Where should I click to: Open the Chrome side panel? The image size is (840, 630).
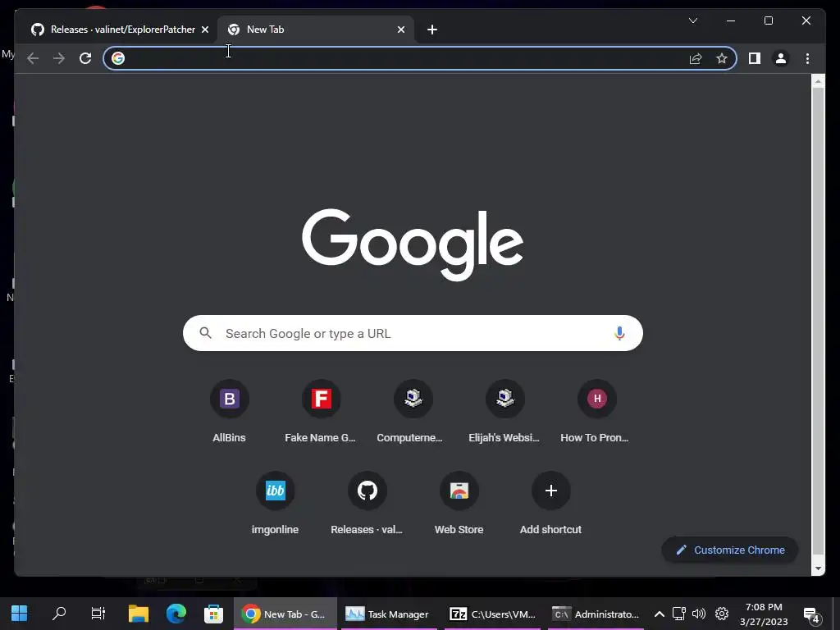[x=755, y=58]
